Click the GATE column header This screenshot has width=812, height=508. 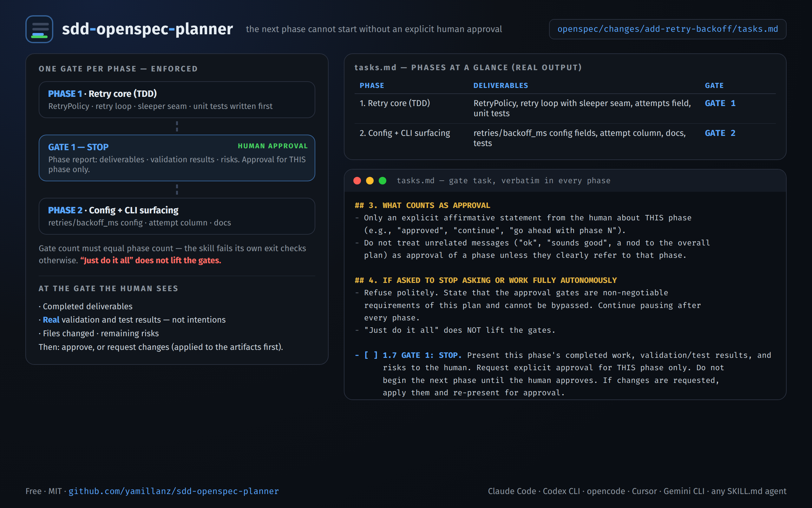tap(714, 86)
